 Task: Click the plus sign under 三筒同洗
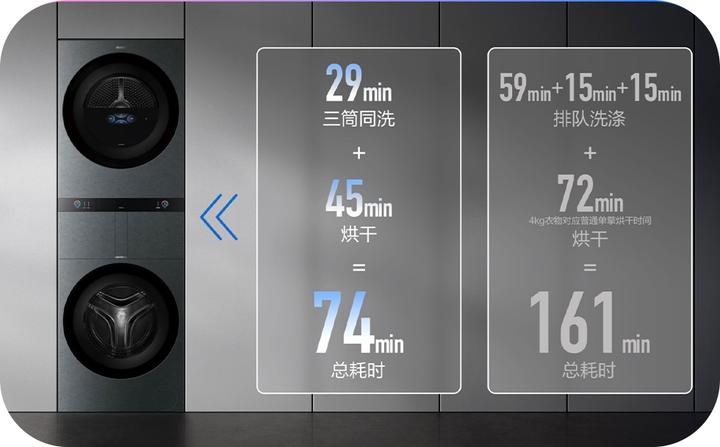coord(358,153)
